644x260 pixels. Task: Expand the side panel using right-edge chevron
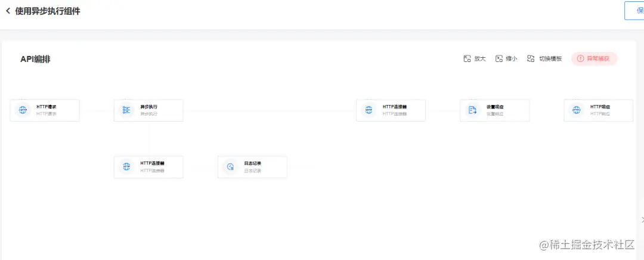(642, 220)
